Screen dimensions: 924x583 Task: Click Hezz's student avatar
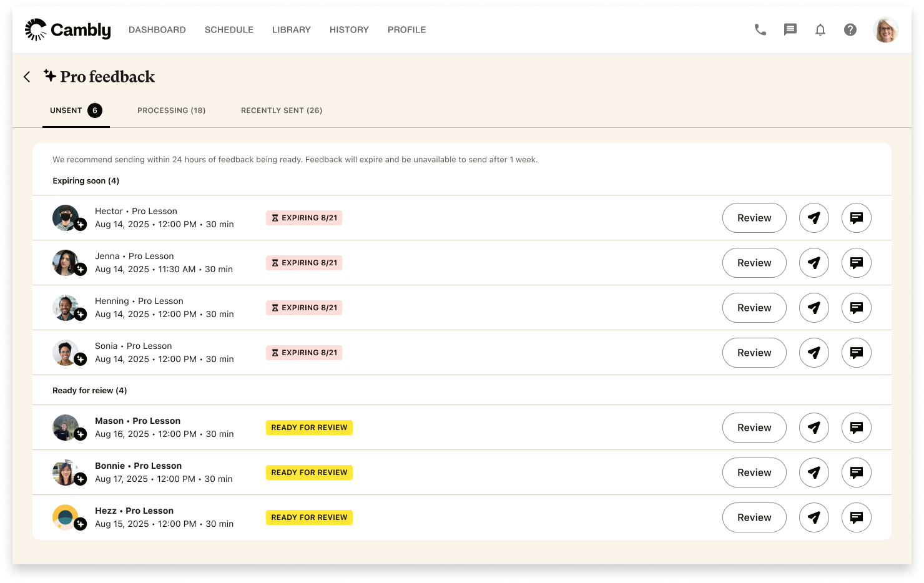[x=66, y=517]
